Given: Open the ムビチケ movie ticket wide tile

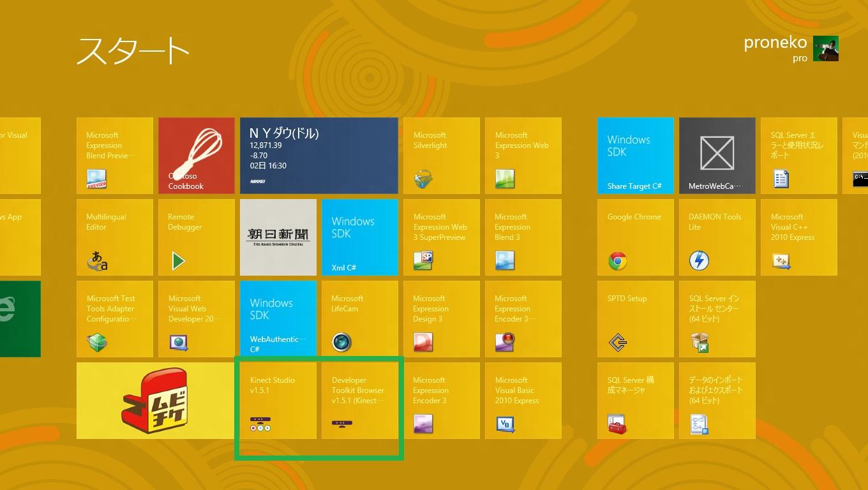Looking at the screenshot, I should tap(156, 401).
